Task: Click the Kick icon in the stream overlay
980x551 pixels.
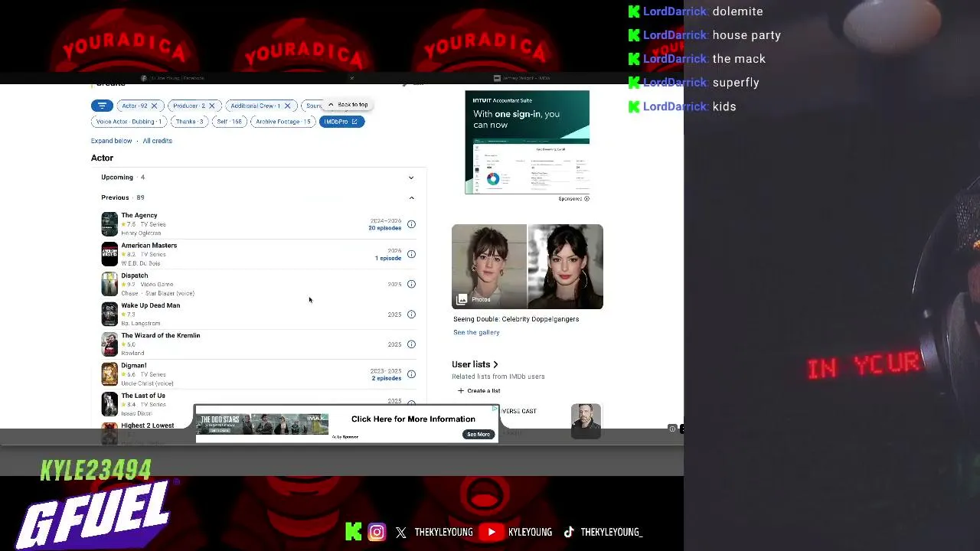Action: click(x=353, y=532)
